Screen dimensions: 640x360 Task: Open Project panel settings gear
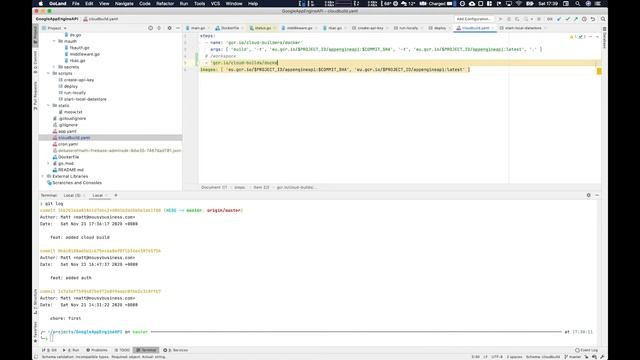(x=169, y=28)
